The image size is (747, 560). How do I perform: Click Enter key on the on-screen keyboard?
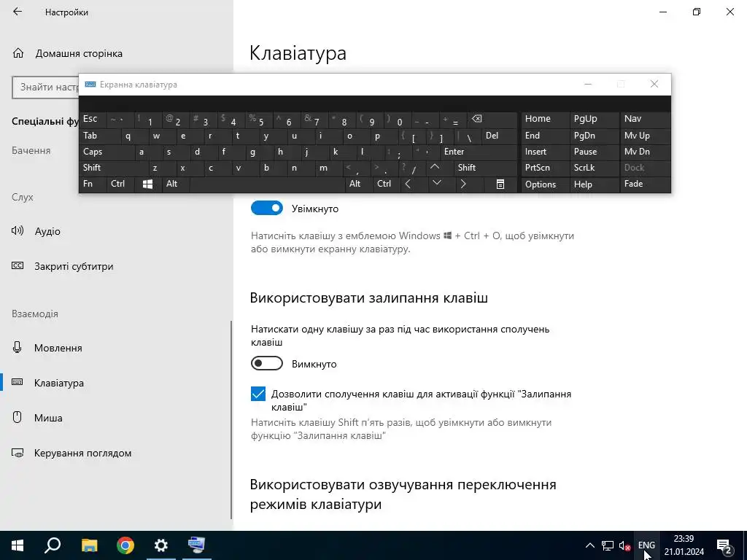click(x=479, y=152)
